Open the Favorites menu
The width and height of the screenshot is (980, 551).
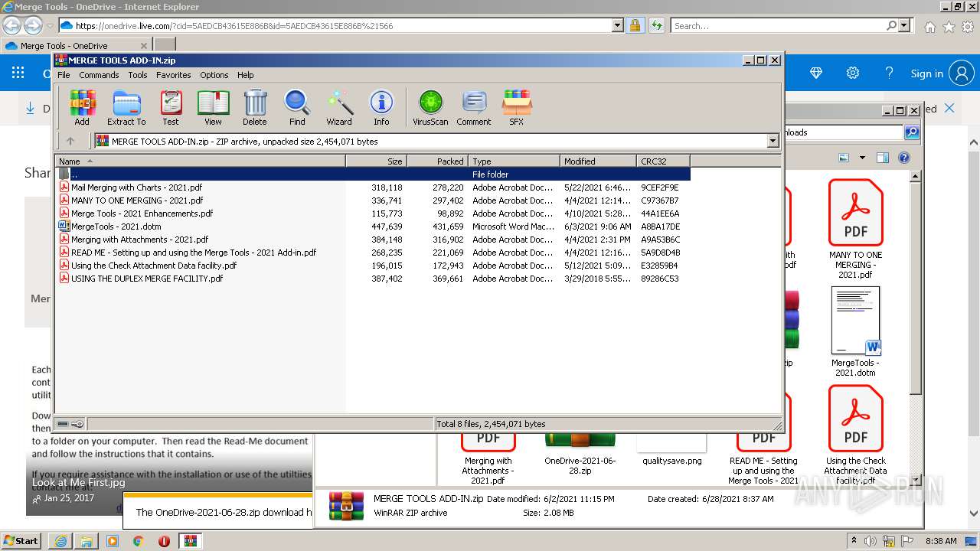pyautogui.click(x=174, y=75)
